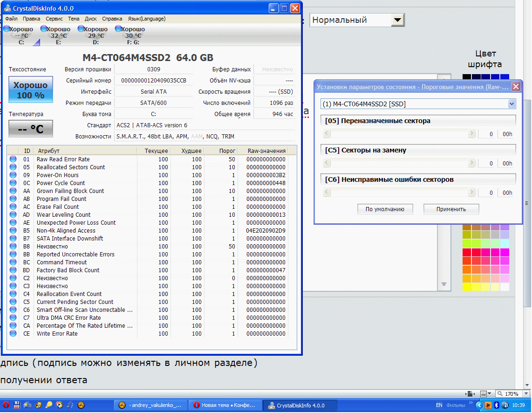Screen dimensions: 532x413
Task: Click the blue status orb for Raw Read Error Rate
Action: [13, 159]
